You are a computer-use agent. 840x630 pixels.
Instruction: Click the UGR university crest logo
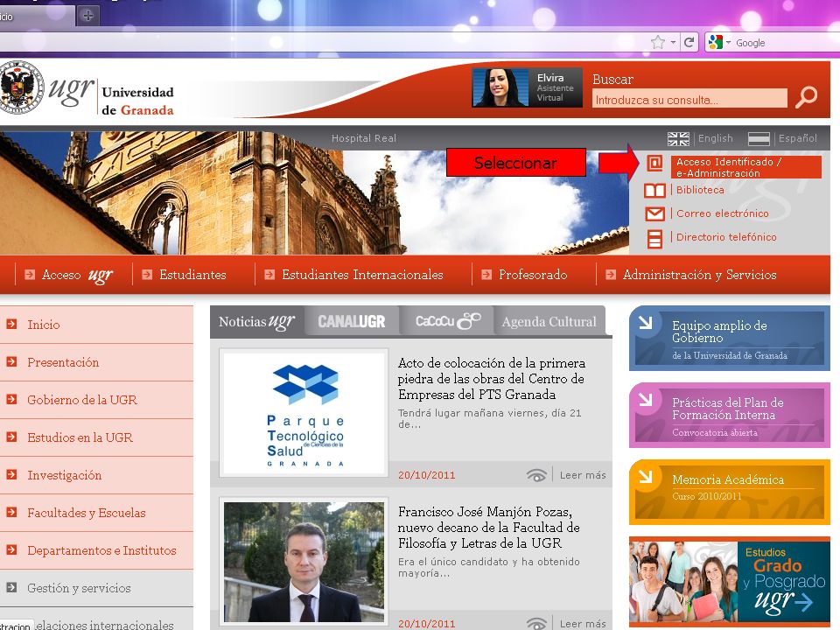click(21, 87)
